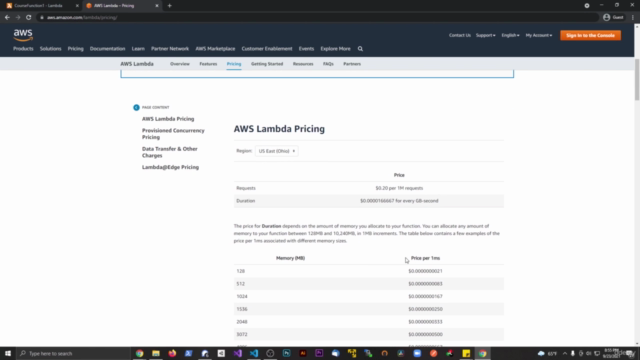Click the AWS Lambda title in sub-nav
The height and width of the screenshot is (360, 640).
[137, 64]
